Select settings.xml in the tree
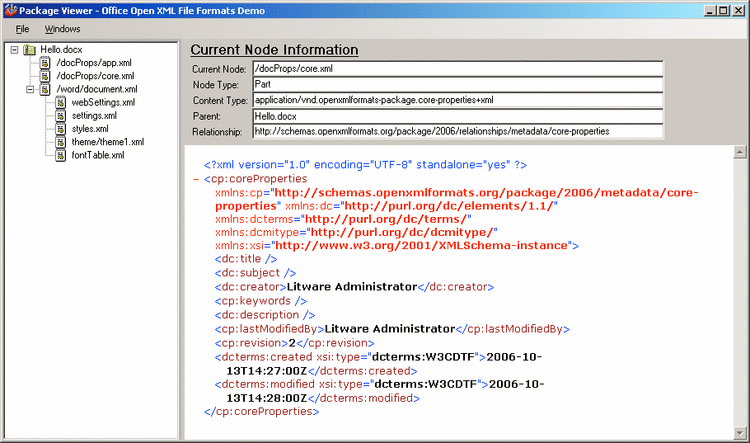This screenshot has height=443, width=750. point(94,116)
